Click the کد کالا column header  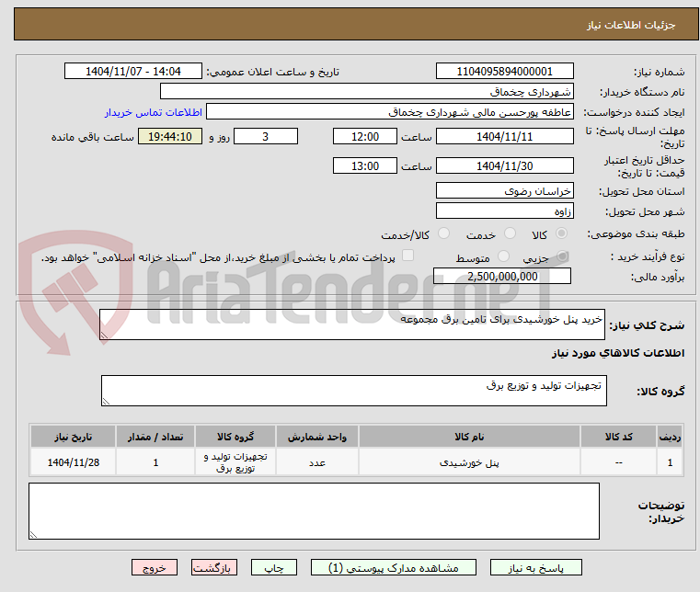point(618,437)
